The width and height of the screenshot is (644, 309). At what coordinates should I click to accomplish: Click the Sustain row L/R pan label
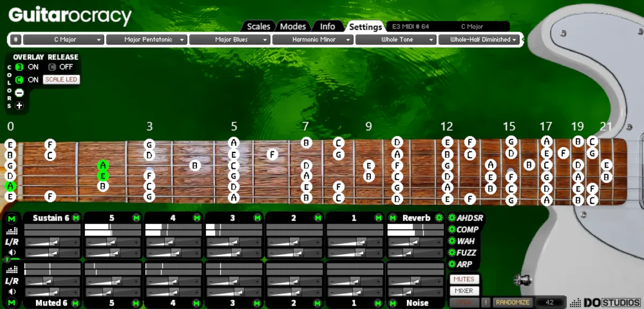[12, 242]
